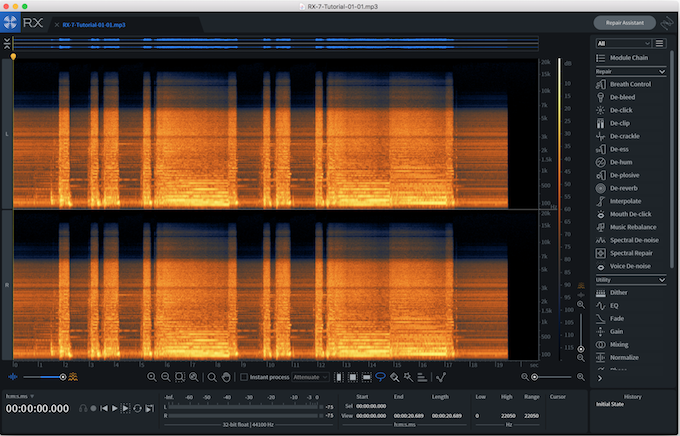Screen dimensions: 680x436
Task: Toggle loop playback
Action: (x=137, y=409)
